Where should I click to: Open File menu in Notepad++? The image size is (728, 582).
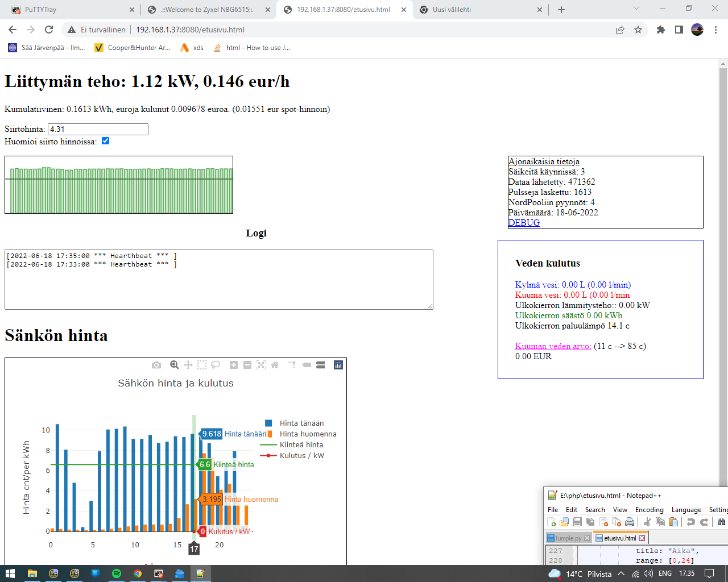point(553,510)
